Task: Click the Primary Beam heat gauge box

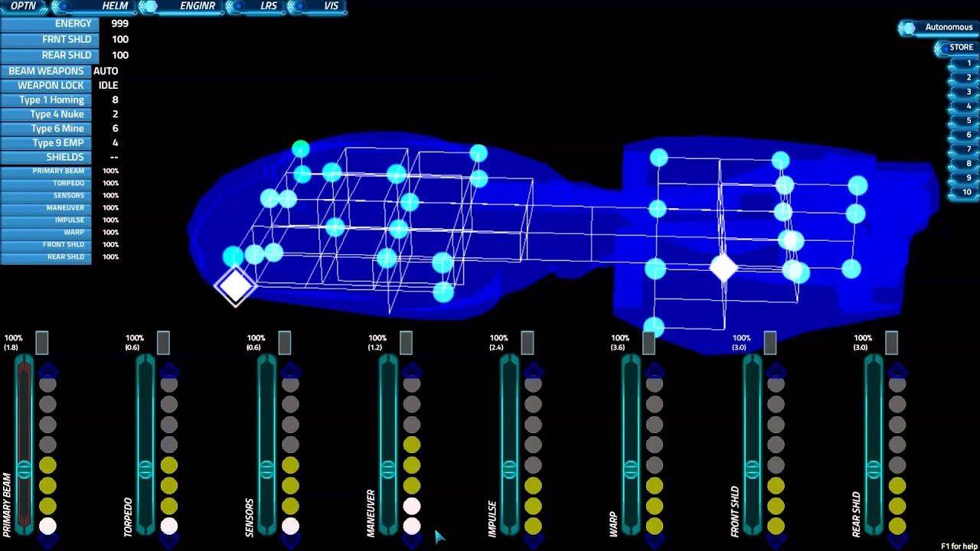Action: [42, 343]
